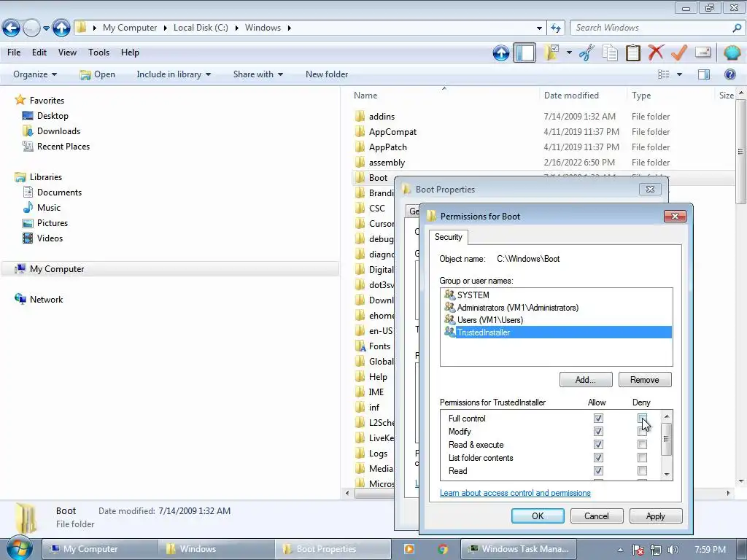Expand the breadcrumb arrow after My Computer
Image resolution: width=747 pixels, height=560 pixels.
coord(165,28)
